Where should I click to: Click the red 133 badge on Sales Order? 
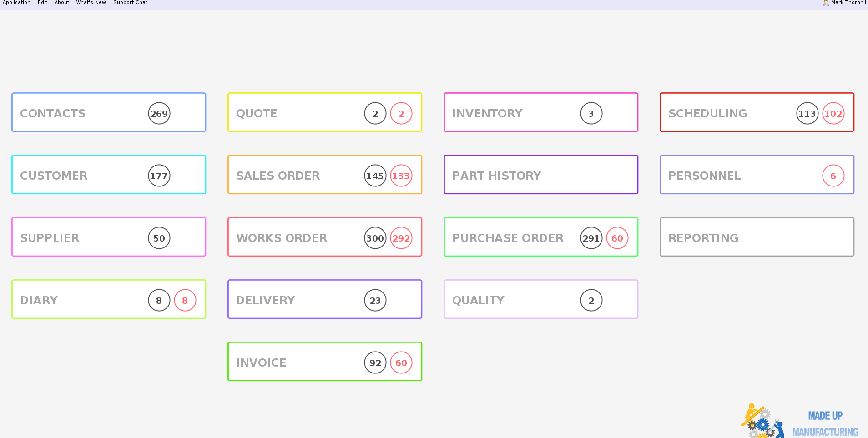[401, 176]
